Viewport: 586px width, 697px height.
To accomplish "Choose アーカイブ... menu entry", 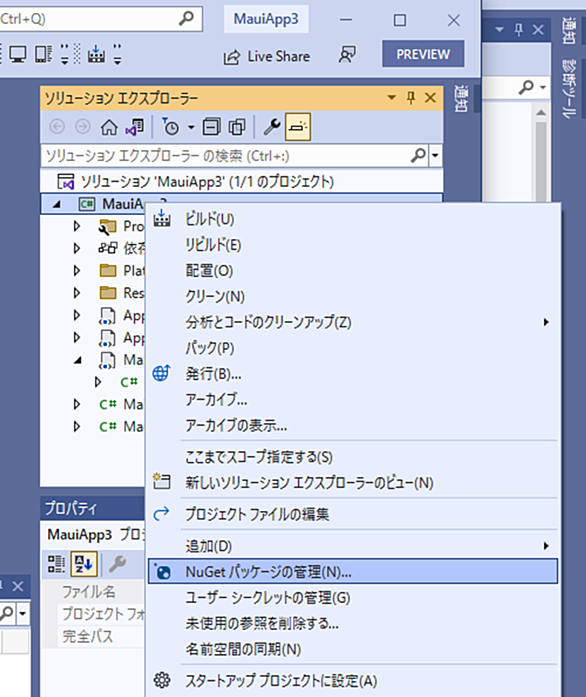I will point(352,400).
